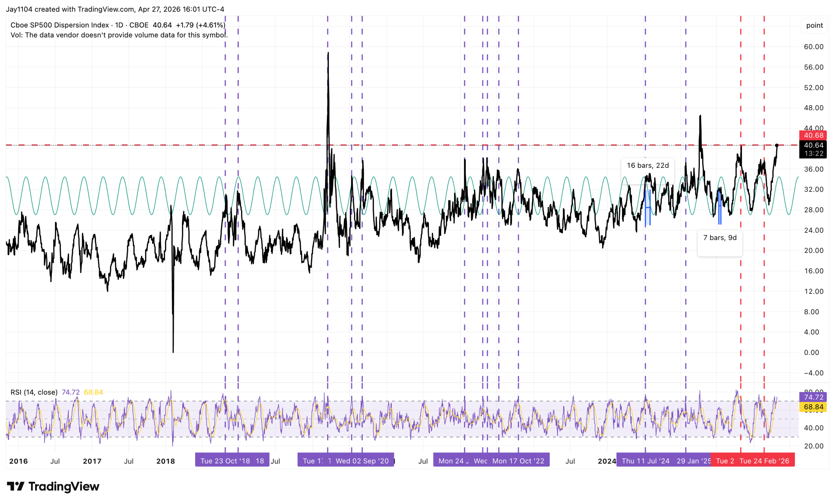Click the black 40.64 current price label
This screenshot has height=504, width=835.
point(813,149)
